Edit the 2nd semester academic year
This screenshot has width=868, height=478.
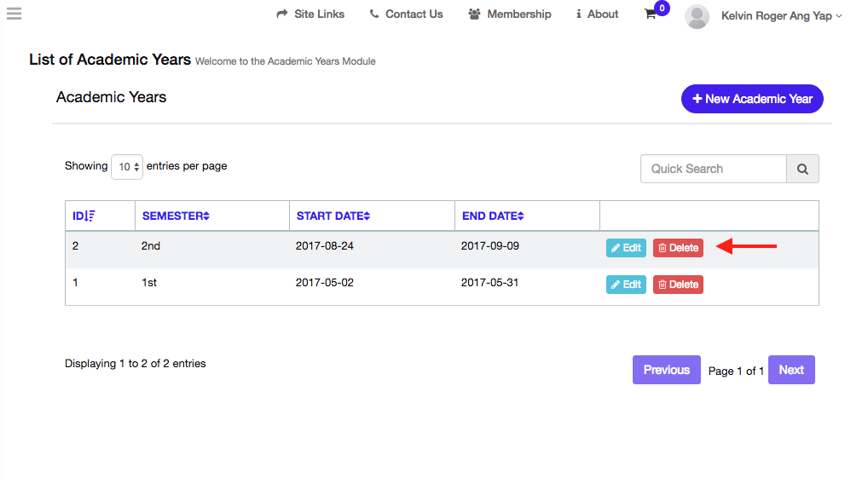pyautogui.click(x=626, y=248)
